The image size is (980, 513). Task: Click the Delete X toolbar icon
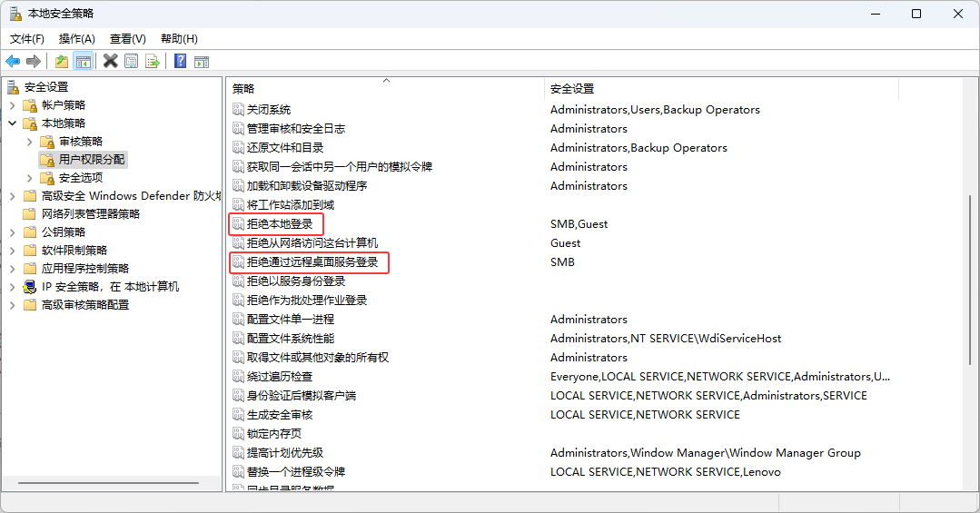click(x=110, y=61)
